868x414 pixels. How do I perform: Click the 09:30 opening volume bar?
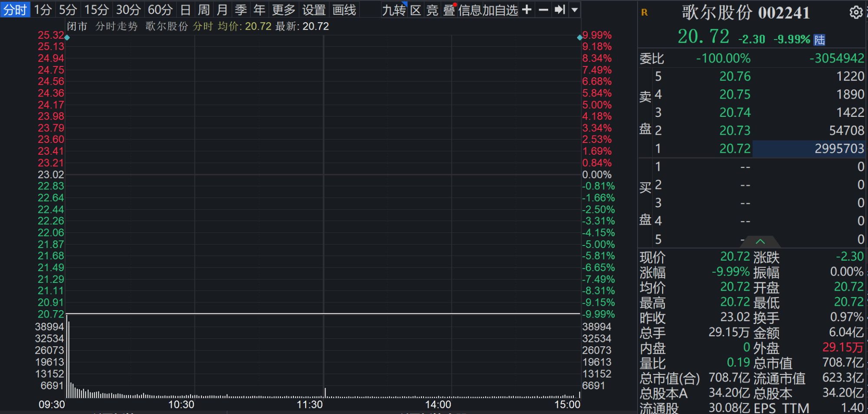click(67, 356)
